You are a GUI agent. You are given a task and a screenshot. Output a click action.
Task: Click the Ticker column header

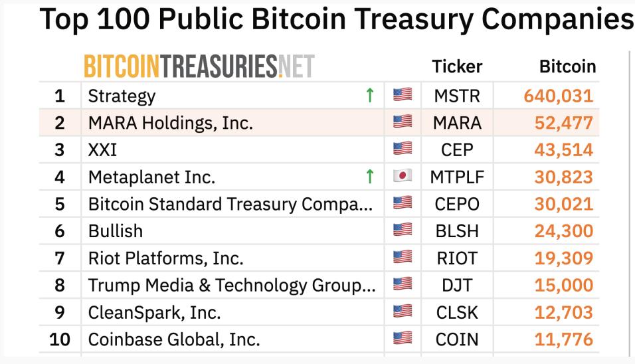[x=457, y=66]
